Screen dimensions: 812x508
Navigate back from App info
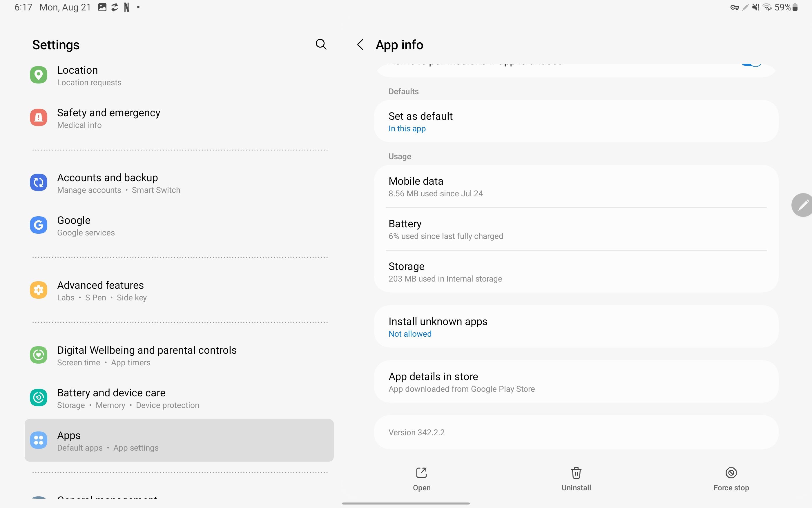[361, 44]
